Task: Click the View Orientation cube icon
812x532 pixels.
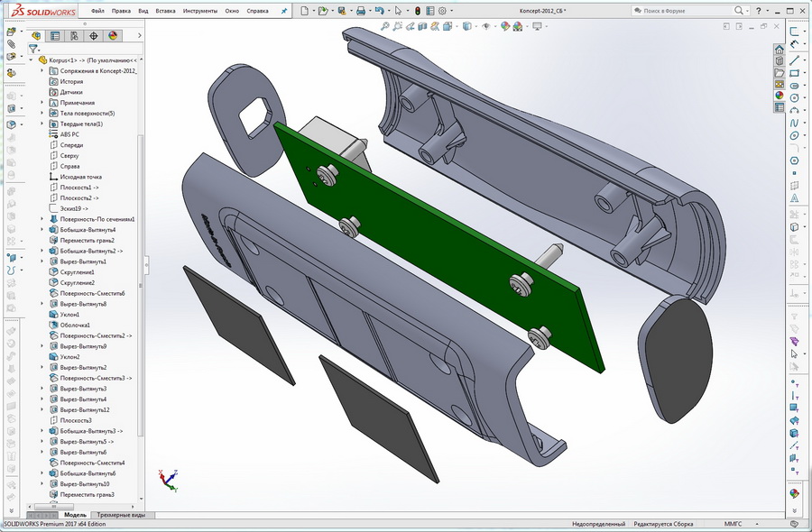Action: 448,28
